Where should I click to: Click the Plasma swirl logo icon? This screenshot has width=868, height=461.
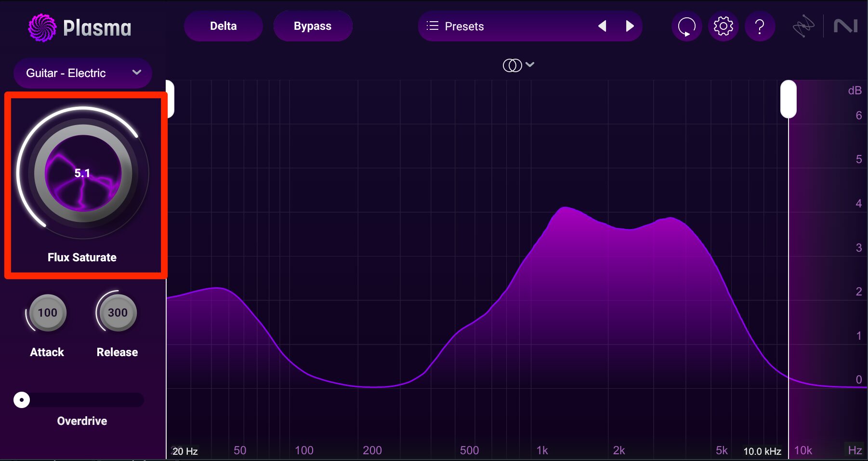[42, 27]
